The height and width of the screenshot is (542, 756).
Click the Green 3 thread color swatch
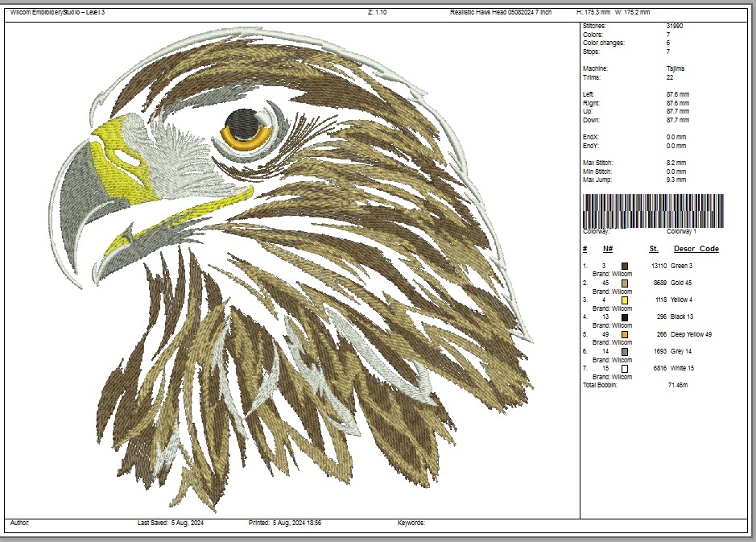point(625,264)
